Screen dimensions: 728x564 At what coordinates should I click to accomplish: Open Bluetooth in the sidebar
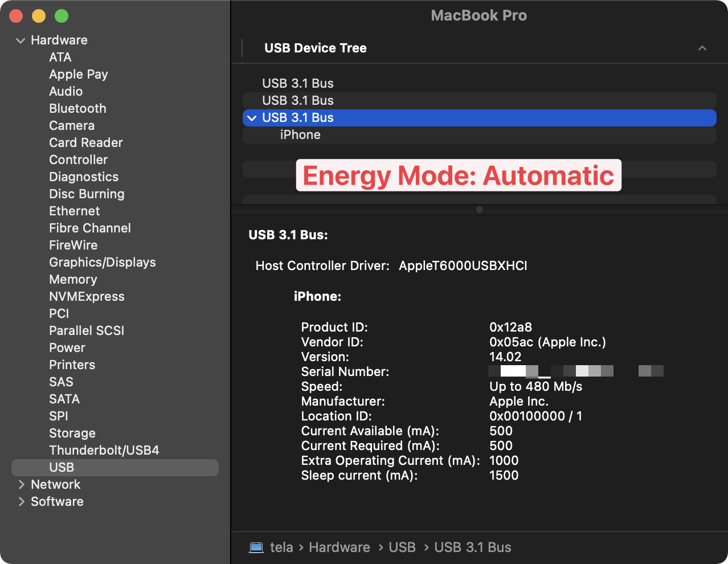(x=77, y=109)
